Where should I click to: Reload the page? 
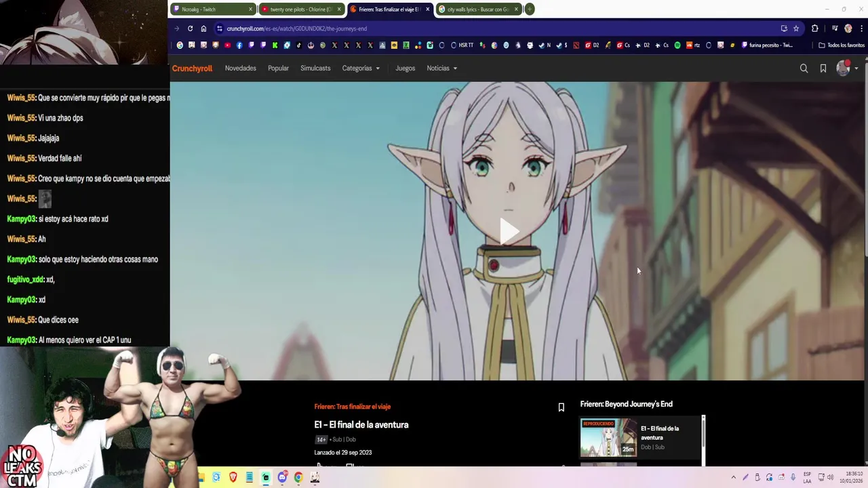coord(190,28)
